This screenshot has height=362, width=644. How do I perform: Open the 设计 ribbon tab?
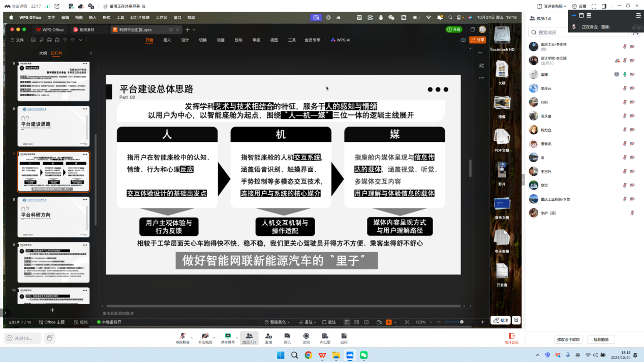point(185,40)
